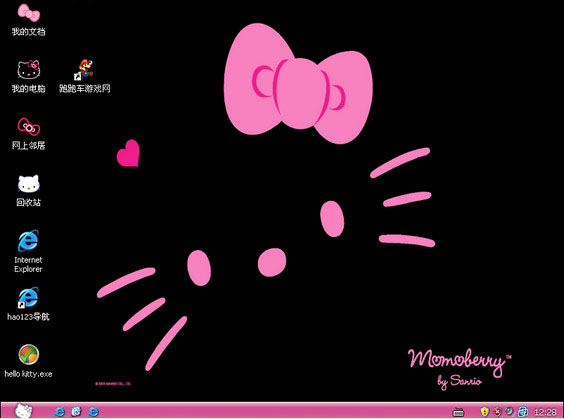Select the 网上邻居 desktop icon
The height and width of the screenshot is (419, 564).
29,127
